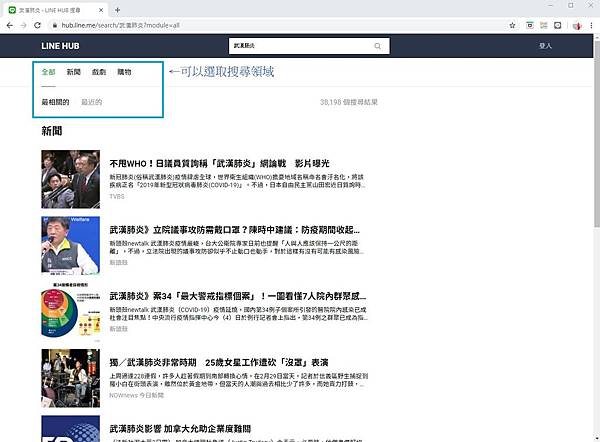Viewport: 600px width, 442px height.
Task: Open article 武漢肺炎影響 加拿大允助企業度難關
Action: point(180,429)
